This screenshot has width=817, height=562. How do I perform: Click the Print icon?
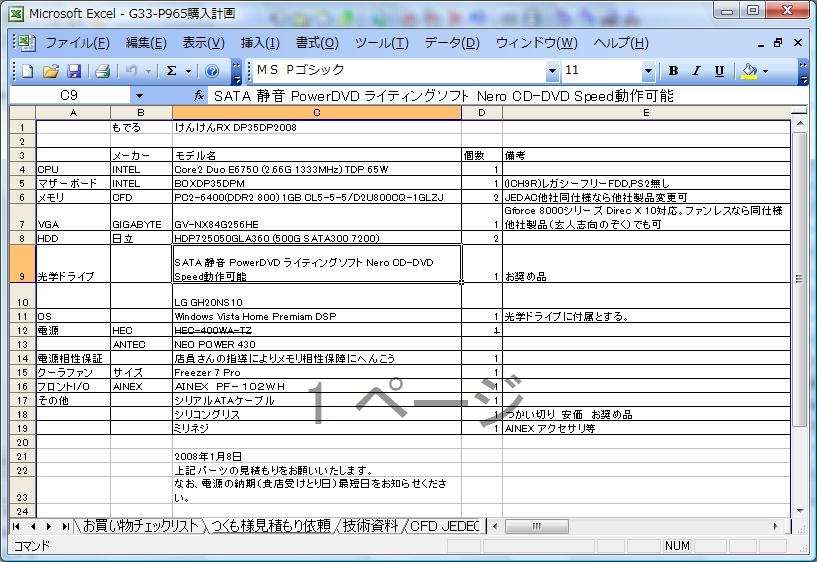102,71
